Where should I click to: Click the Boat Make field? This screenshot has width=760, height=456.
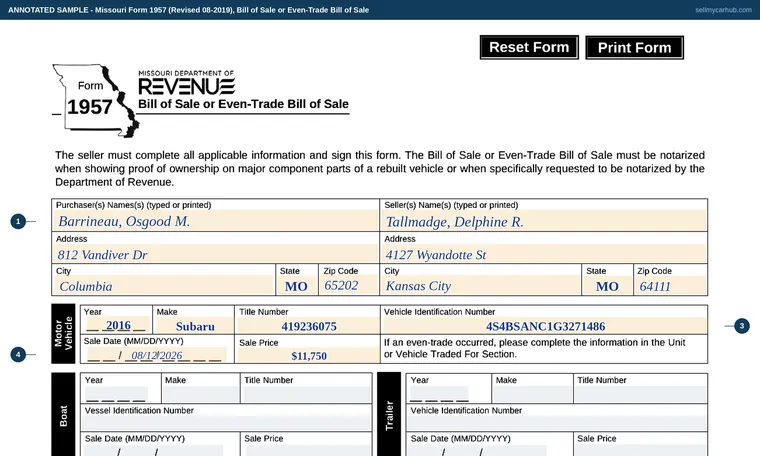201,394
